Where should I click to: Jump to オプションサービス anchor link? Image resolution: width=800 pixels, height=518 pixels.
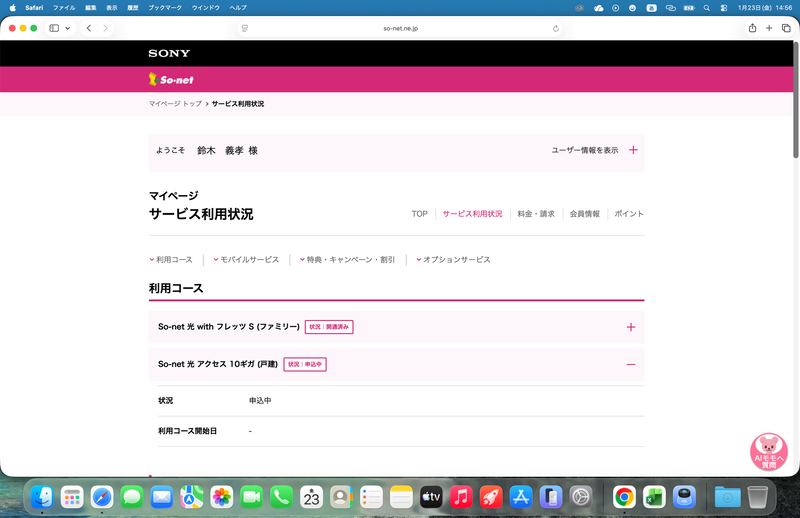click(x=454, y=260)
